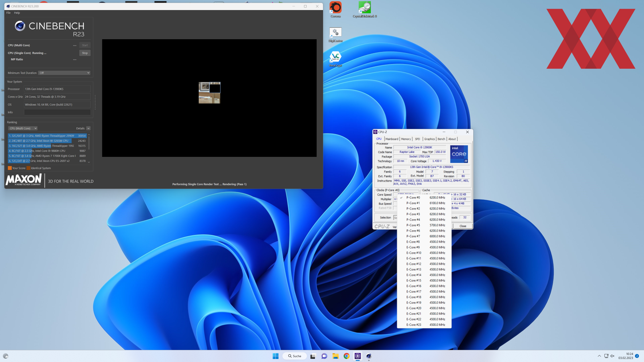Screen dimensions: 644x362
Task: Open the File menu in Cinebench
Action: click(x=8, y=13)
